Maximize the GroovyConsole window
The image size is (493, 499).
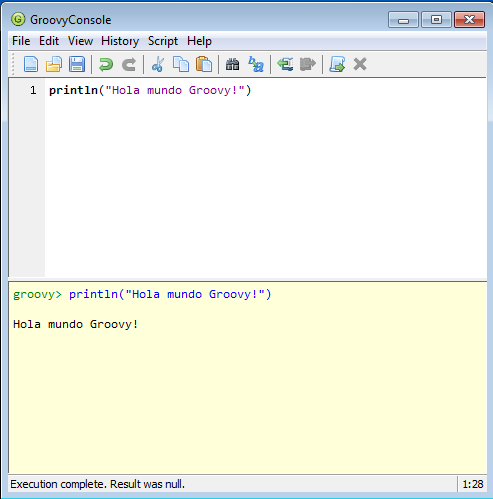click(436, 20)
